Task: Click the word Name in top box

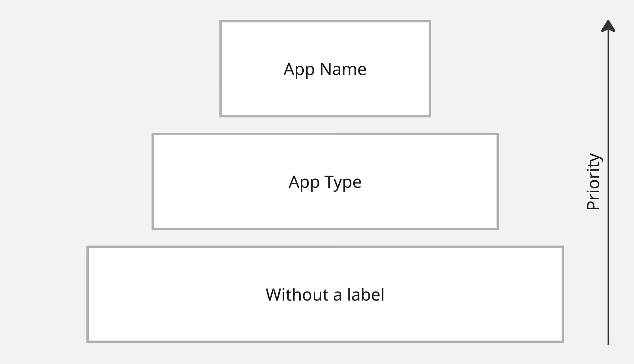Action: point(343,69)
